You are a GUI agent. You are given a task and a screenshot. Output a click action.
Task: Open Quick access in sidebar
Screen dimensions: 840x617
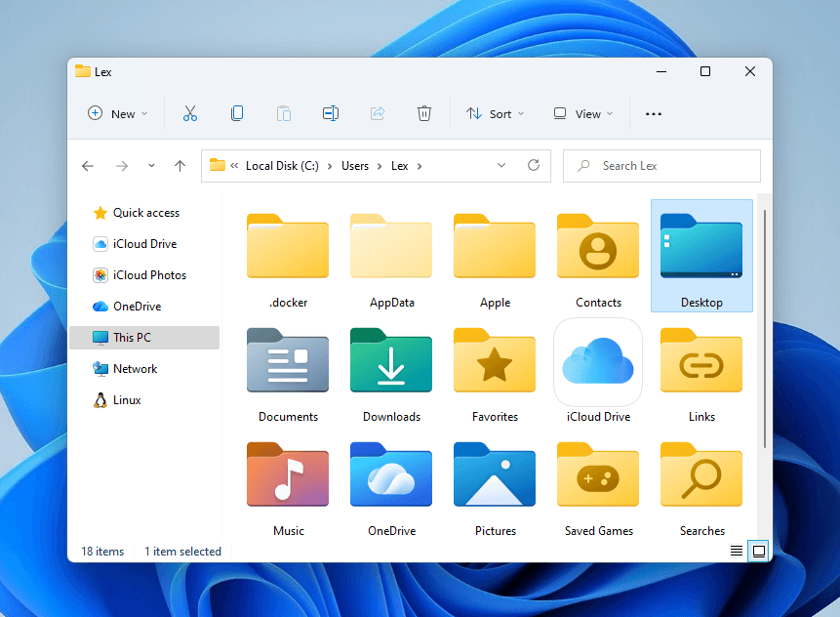pyautogui.click(x=144, y=213)
